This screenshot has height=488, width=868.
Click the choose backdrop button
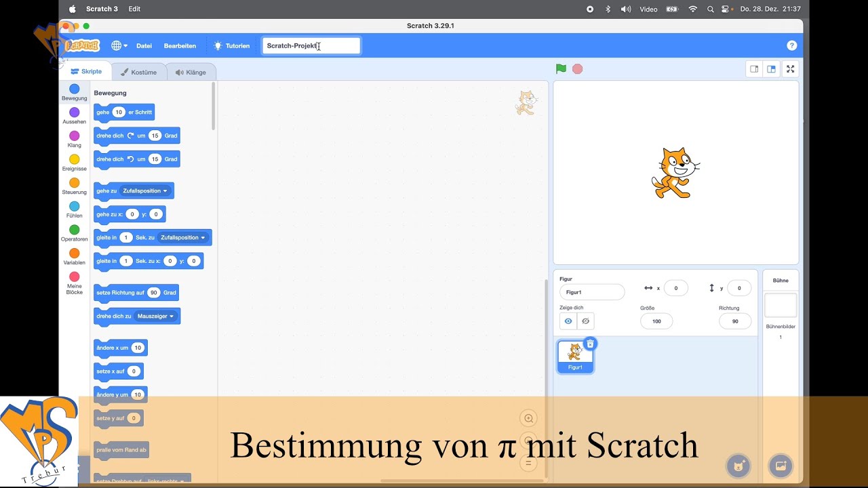(781, 466)
